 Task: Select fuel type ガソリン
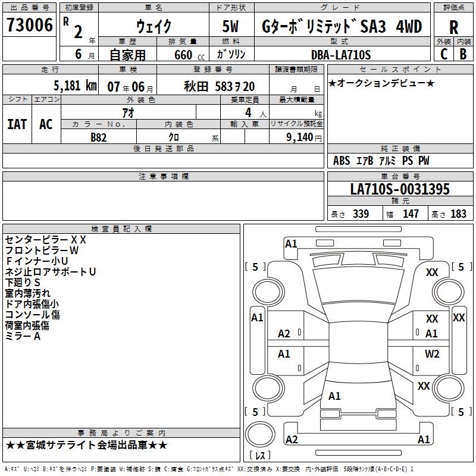point(231,54)
